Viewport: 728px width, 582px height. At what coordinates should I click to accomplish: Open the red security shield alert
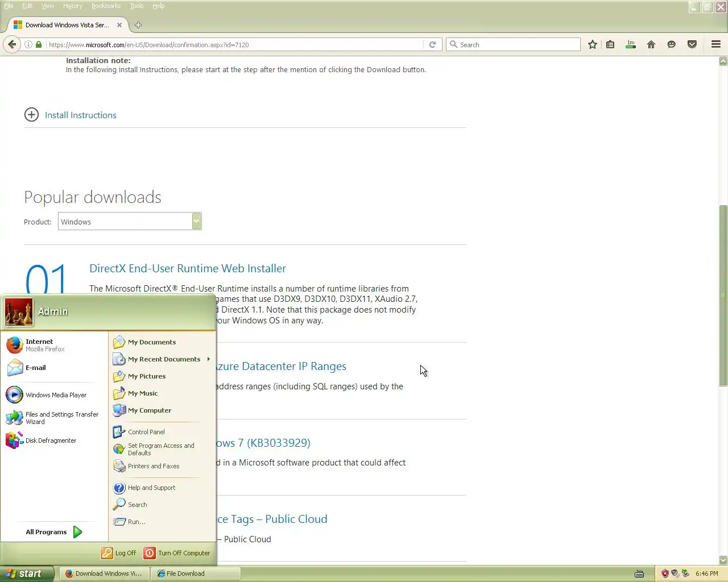[665, 573]
